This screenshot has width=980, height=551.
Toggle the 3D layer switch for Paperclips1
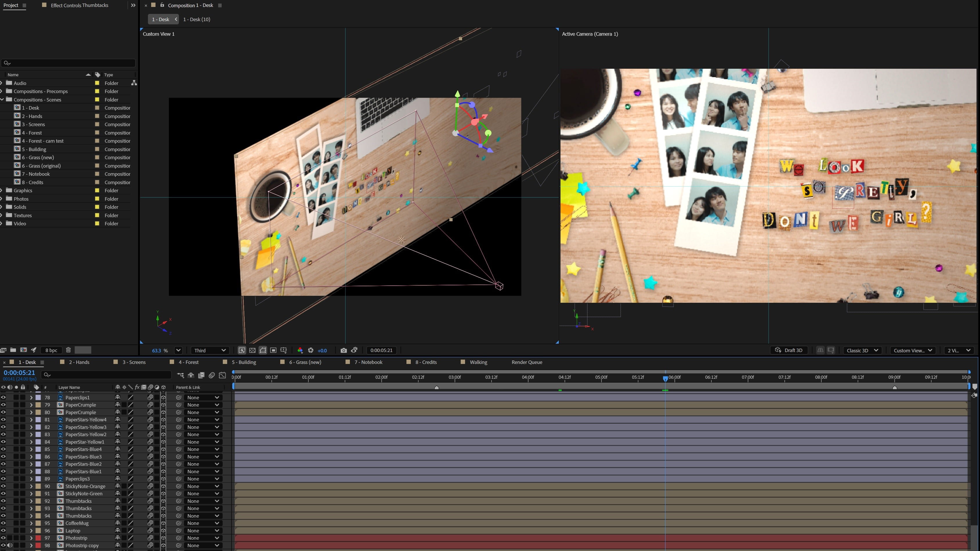click(x=163, y=397)
